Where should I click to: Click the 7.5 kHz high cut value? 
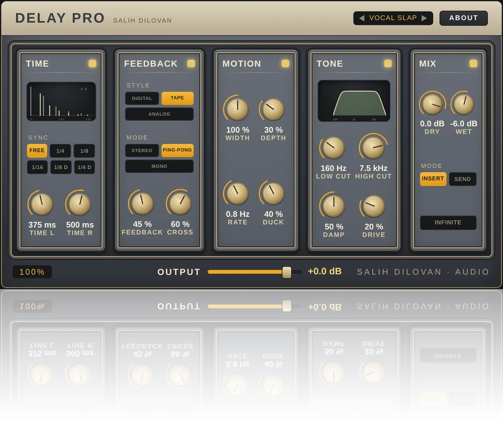tap(373, 168)
